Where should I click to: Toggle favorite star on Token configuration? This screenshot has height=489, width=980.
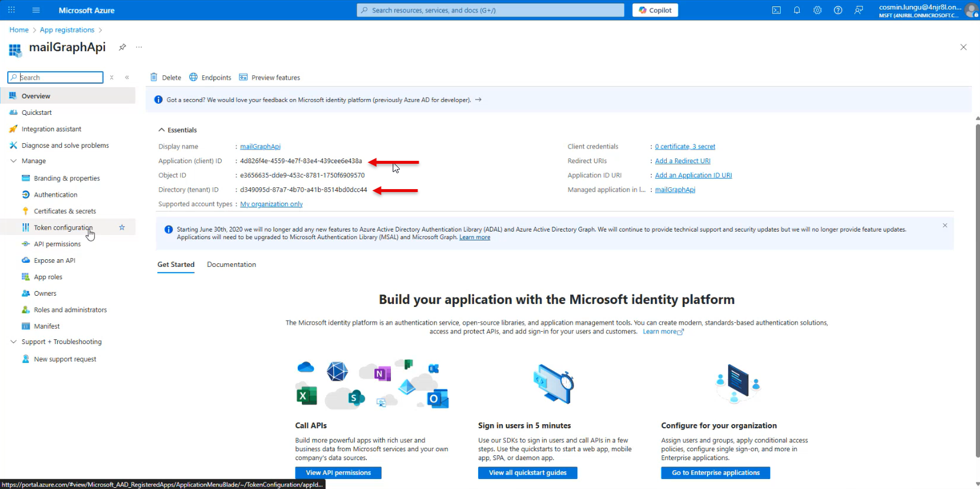[x=122, y=227]
